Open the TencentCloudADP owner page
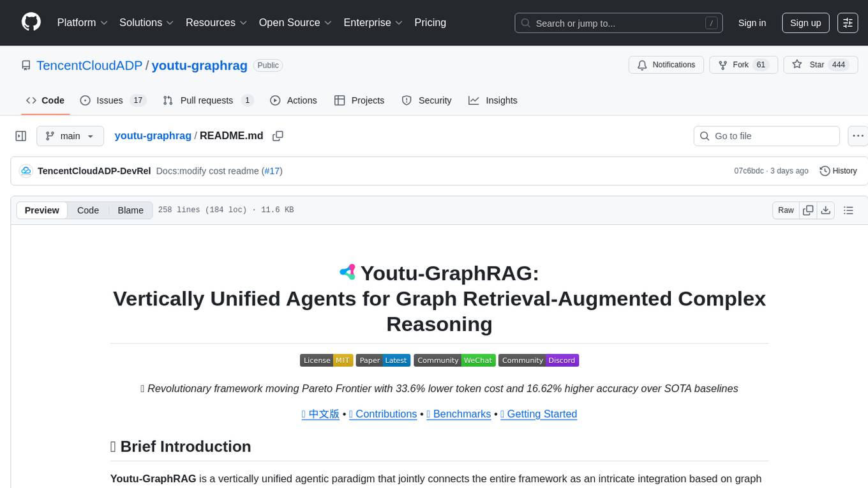This screenshot has height=488, width=868. click(89, 65)
